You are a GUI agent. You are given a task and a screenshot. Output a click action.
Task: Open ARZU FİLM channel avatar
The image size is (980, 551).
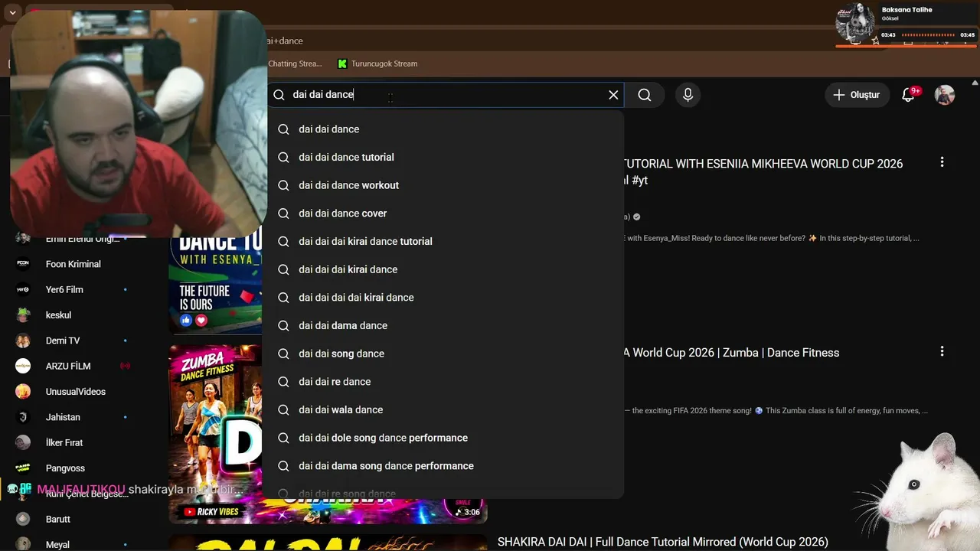click(x=23, y=366)
